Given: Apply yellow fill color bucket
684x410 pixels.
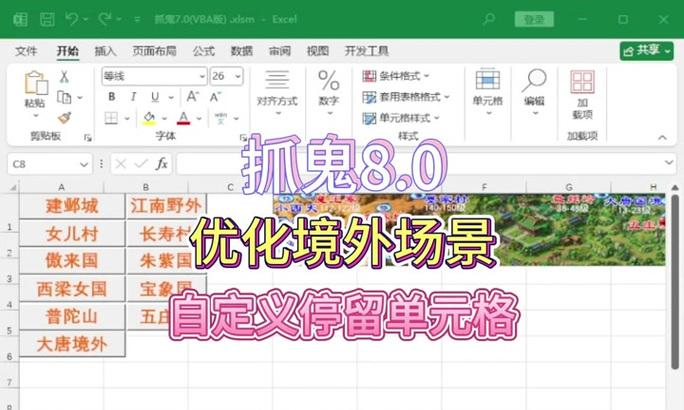Looking at the screenshot, I should coord(149,118).
